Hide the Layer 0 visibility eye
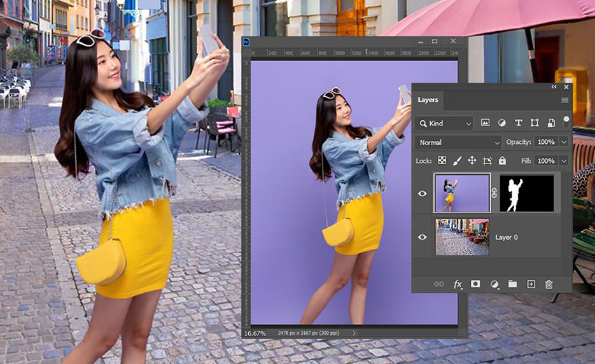This screenshot has width=595, height=364. pos(423,237)
